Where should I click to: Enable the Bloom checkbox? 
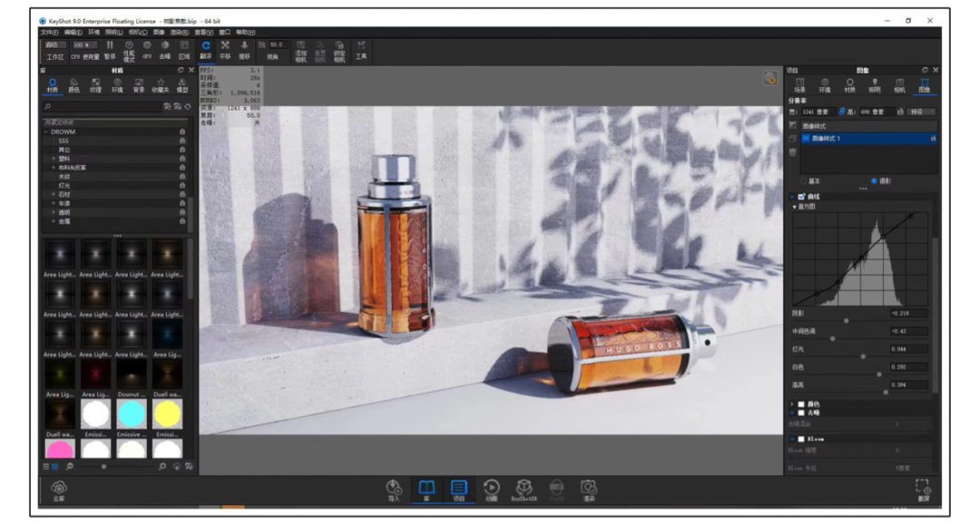click(x=801, y=439)
